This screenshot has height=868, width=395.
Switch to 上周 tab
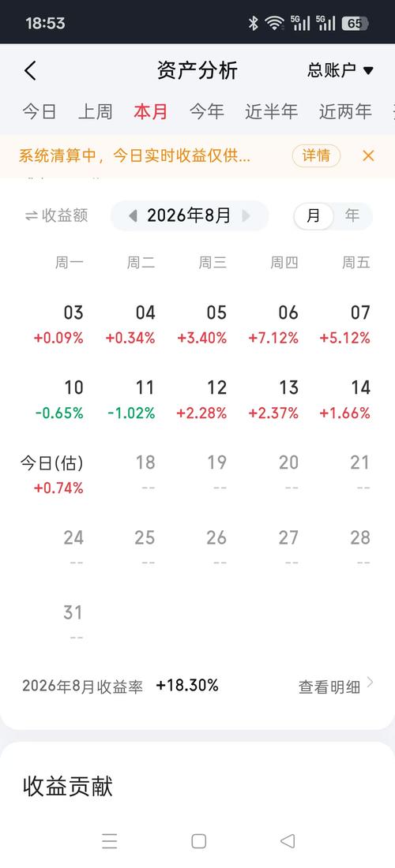click(96, 111)
